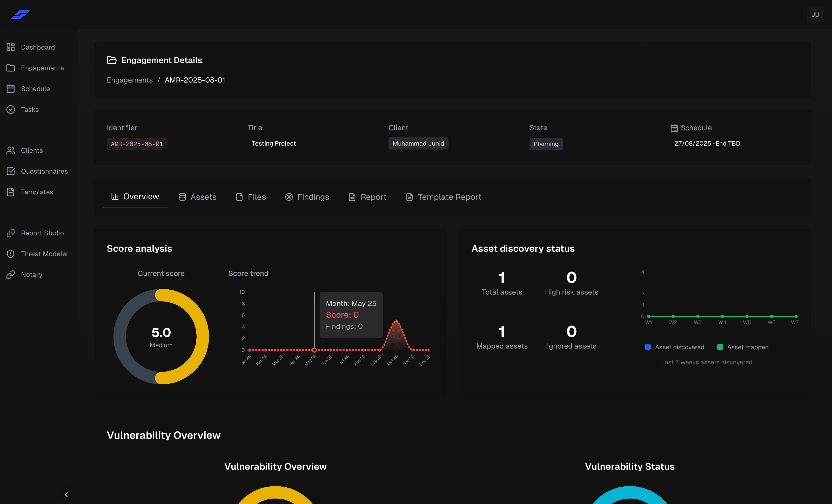Screen dimensions: 832x504
Task: Switch to the Assets tab
Action: pos(198,197)
